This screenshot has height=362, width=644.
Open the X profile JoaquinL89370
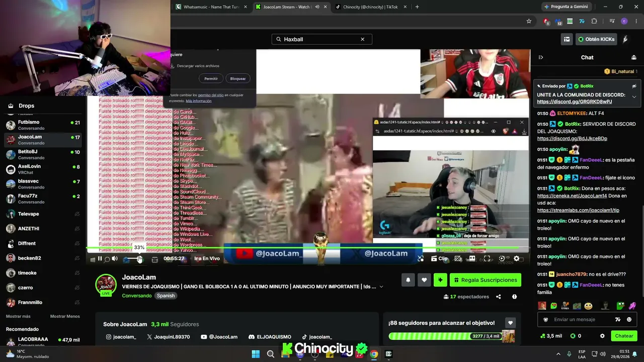[168, 337]
